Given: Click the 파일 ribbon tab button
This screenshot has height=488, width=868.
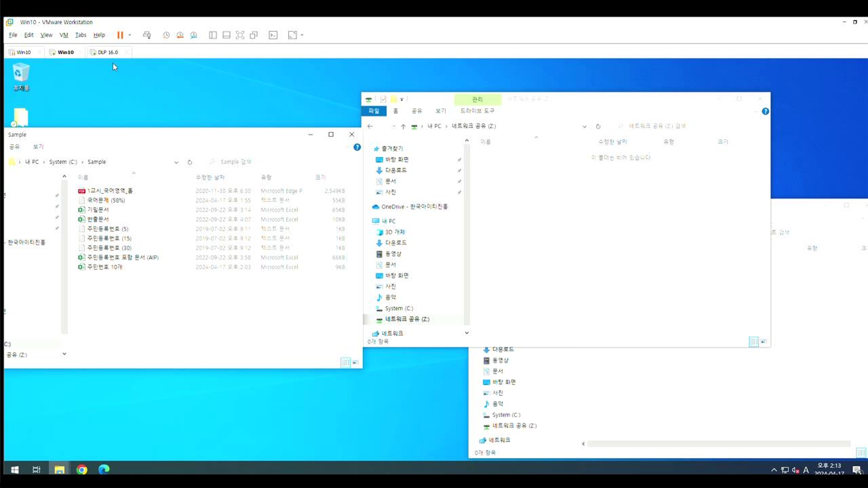Looking at the screenshot, I should 374,111.
